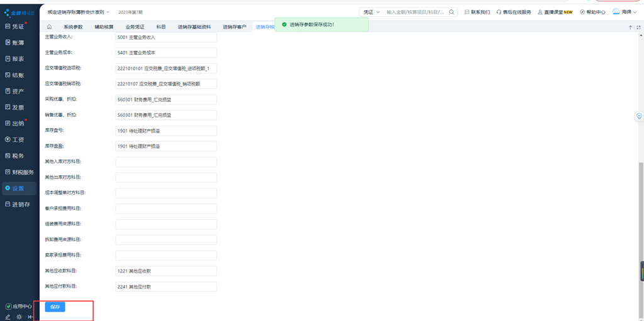Open 帮助中心 help center
The height and width of the screenshot is (321, 644).
[592, 13]
